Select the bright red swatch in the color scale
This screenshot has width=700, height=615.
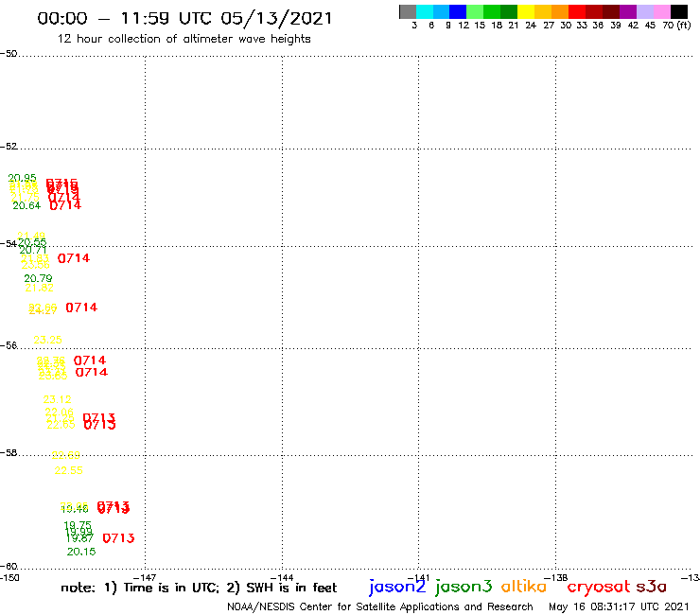coord(577,11)
